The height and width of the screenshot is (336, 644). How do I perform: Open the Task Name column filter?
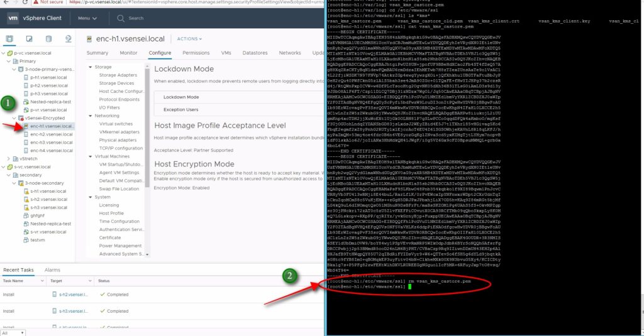43,281
